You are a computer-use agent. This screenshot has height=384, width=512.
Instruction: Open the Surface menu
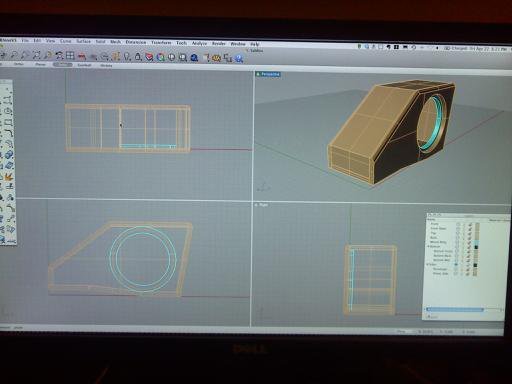83,41
